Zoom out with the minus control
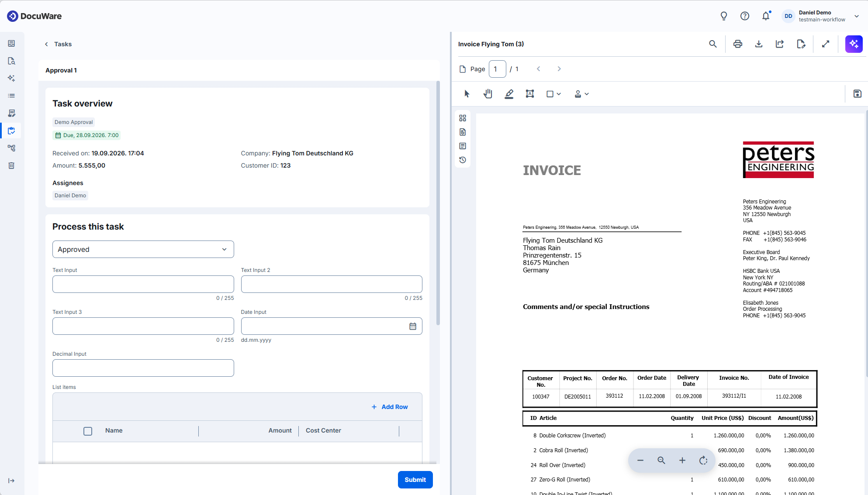 point(640,461)
